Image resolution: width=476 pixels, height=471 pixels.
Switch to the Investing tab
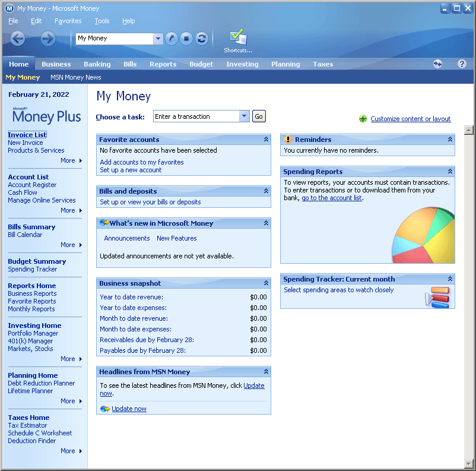tap(242, 64)
